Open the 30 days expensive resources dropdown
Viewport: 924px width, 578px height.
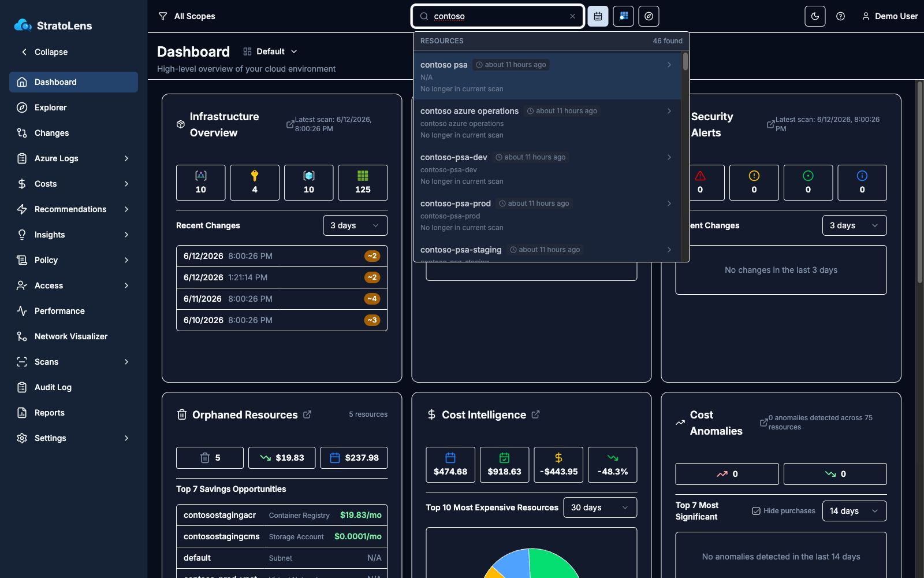pyautogui.click(x=600, y=507)
